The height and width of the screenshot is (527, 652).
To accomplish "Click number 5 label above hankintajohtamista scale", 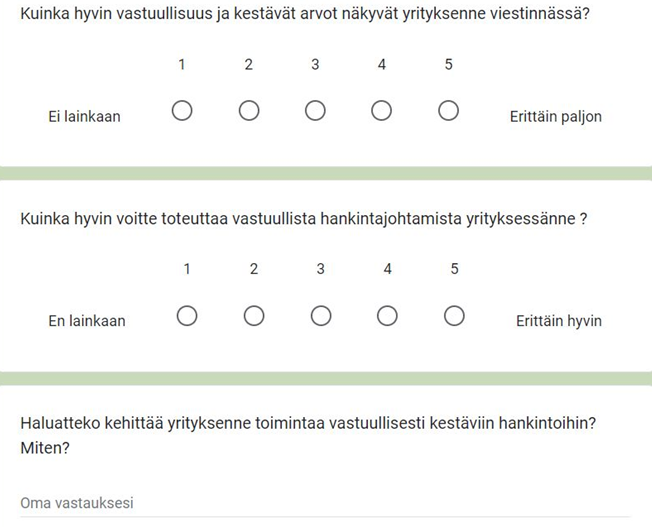I will click(x=454, y=269).
